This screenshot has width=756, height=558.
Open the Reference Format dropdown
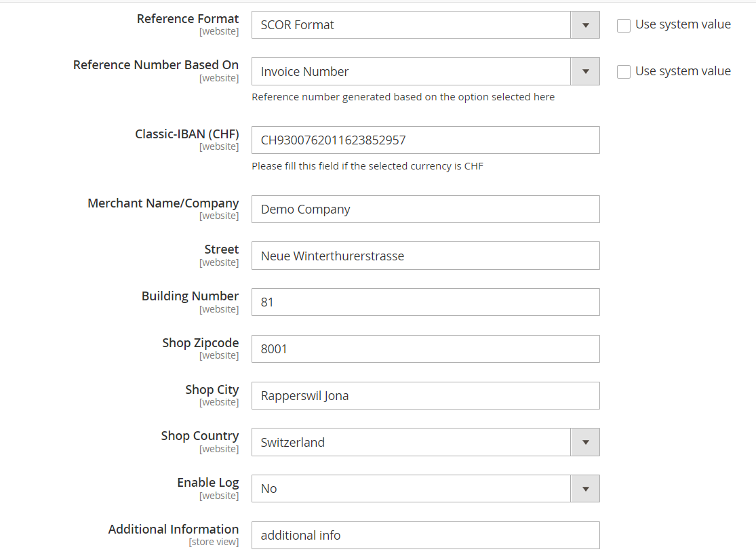(425, 25)
